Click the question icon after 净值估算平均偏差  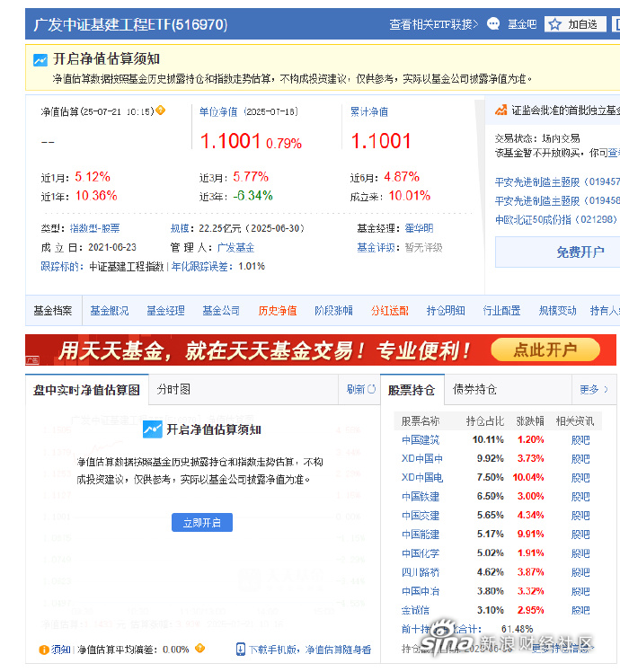(x=199, y=648)
